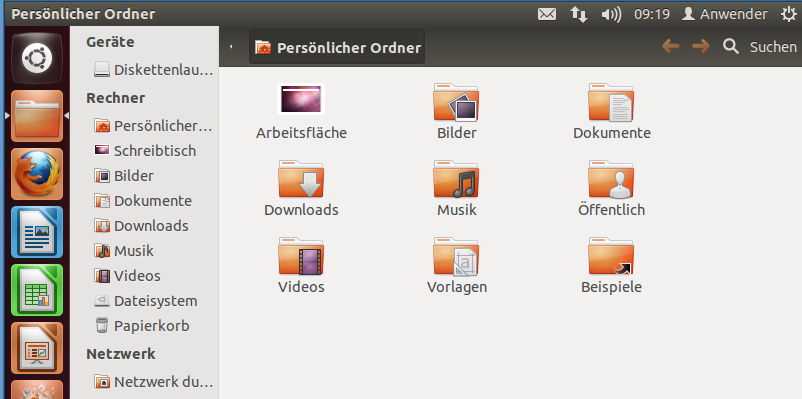The height and width of the screenshot is (399, 802).
Task: Select Netzwerk durchsuchen in the sidebar
Action: 152,382
